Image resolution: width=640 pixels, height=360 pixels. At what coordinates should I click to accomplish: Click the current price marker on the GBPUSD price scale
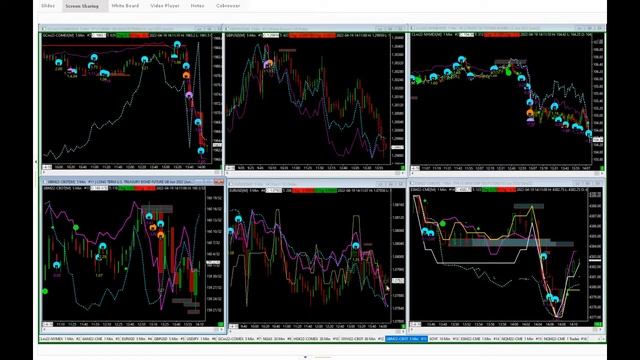pos(398,147)
